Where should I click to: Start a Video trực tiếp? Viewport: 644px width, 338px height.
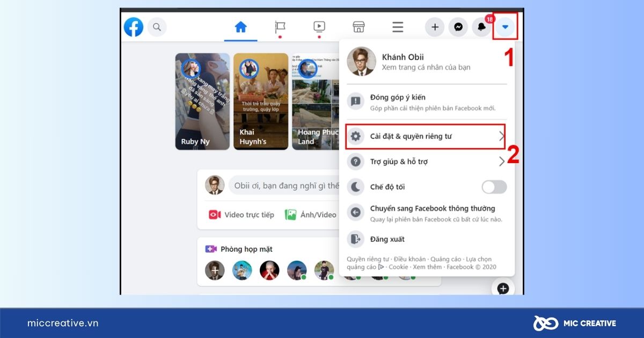(x=241, y=215)
